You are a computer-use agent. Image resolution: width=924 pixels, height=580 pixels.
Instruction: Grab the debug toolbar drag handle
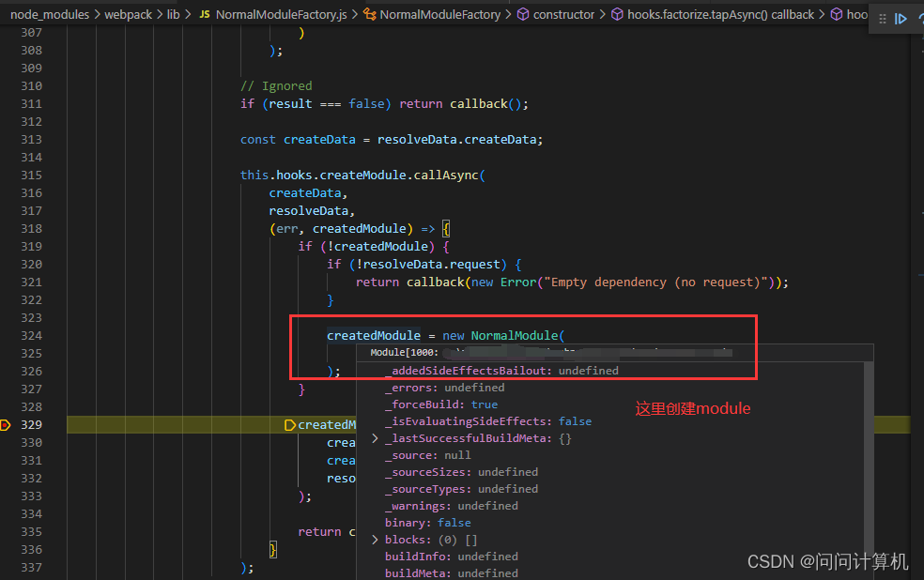coord(882,19)
